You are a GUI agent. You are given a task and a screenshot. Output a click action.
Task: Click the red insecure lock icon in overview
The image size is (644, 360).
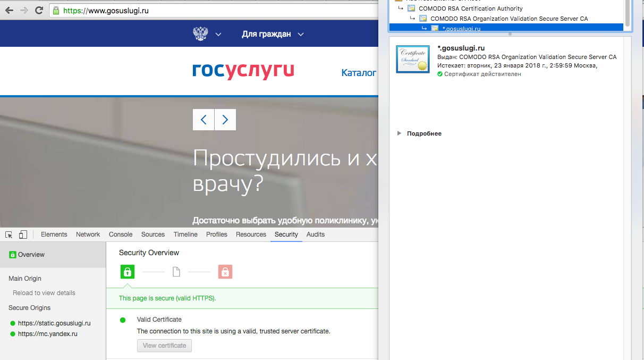[225, 272]
